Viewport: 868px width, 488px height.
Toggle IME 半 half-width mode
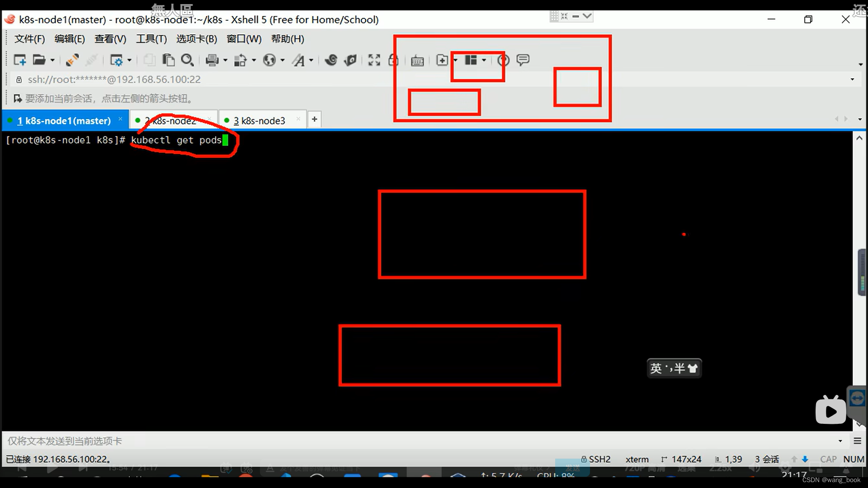click(x=679, y=368)
